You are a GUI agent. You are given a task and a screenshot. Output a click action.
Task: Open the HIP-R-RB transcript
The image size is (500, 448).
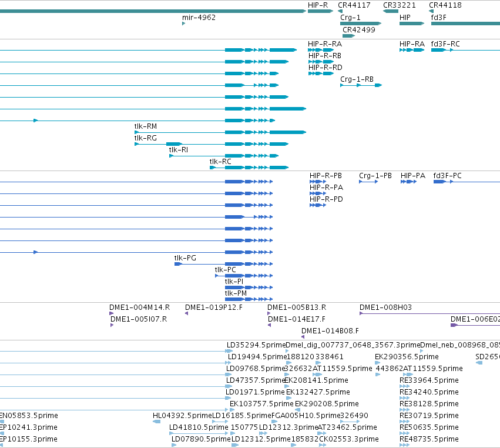321,62
